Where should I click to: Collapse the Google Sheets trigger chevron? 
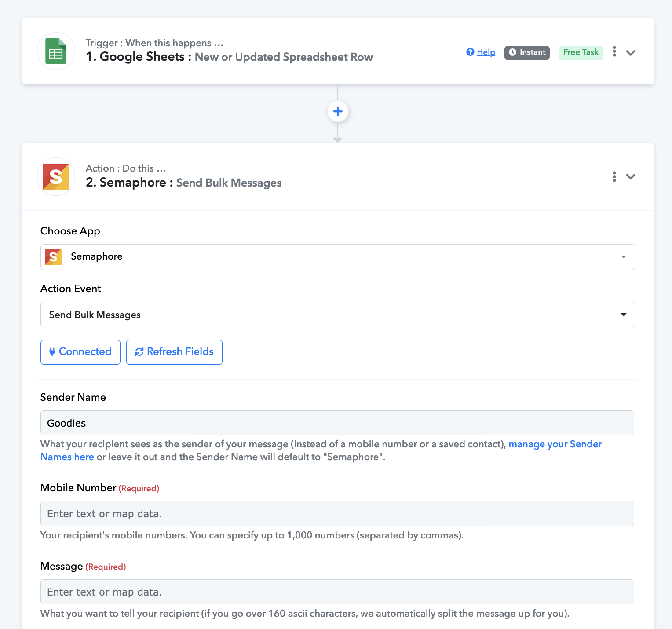(x=631, y=53)
